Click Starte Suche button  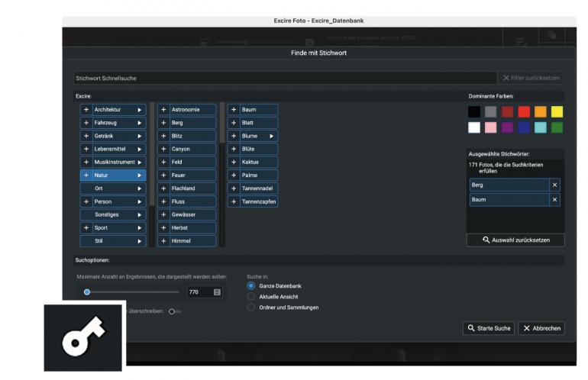click(x=489, y=328)
